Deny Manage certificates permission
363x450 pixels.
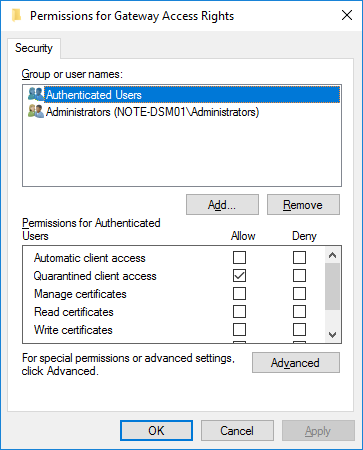click(x=299, y=294)
